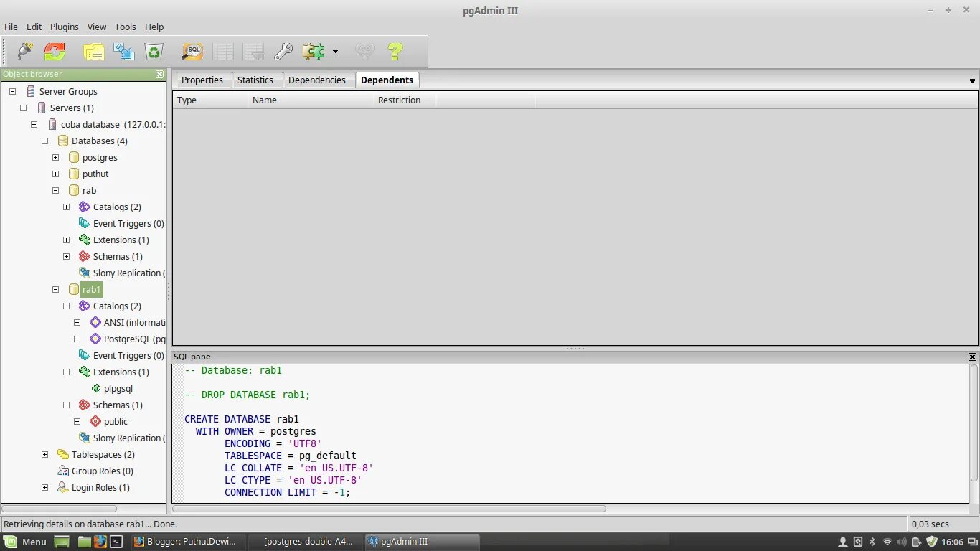The width and height of the screenshot is (980, 551).
Task: Collapse the Server Groups node
Action: [x=12, y=91]
